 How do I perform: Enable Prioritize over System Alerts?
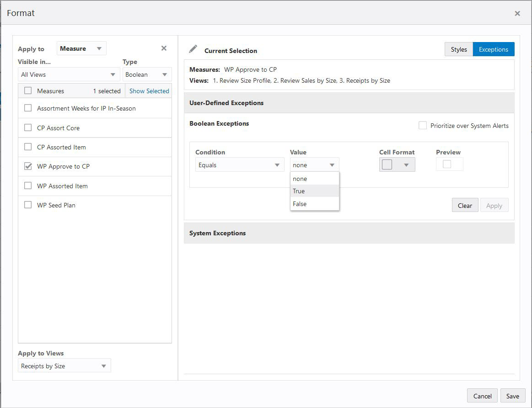pos(422,125)
